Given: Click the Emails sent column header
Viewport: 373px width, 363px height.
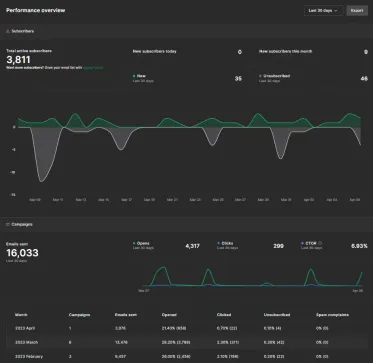Looking at the screenshot, I should tap(126, 314).
